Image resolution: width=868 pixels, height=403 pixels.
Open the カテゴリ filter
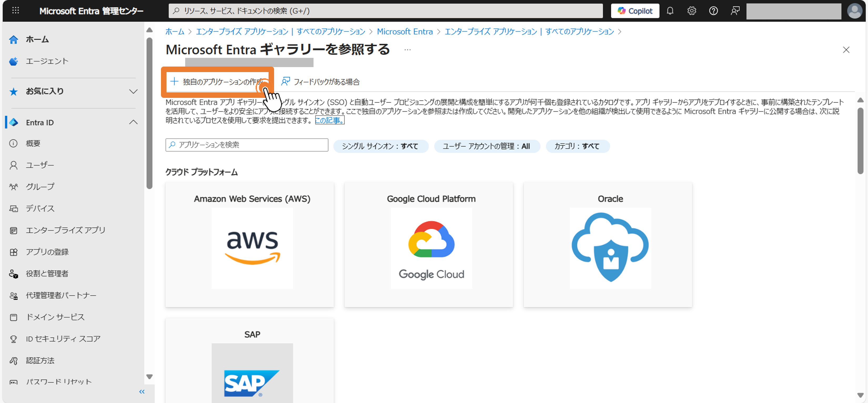coord(578,146)
